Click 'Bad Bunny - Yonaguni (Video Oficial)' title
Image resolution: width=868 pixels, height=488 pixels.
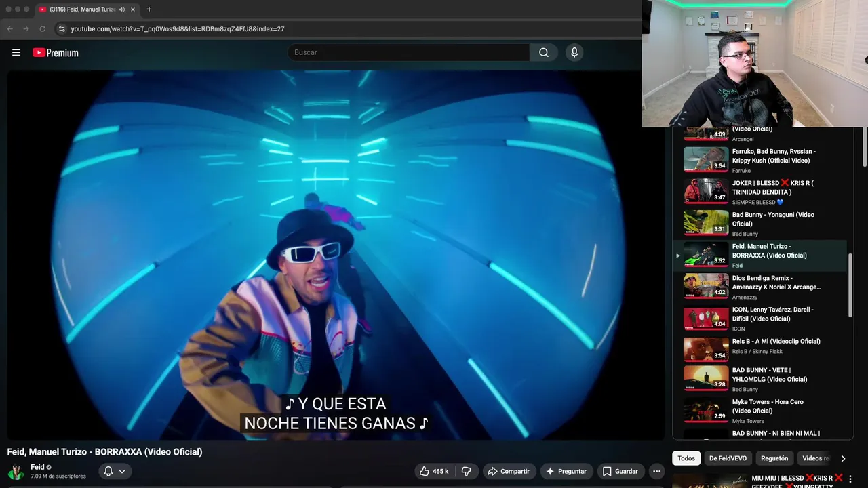coord(773,219)
